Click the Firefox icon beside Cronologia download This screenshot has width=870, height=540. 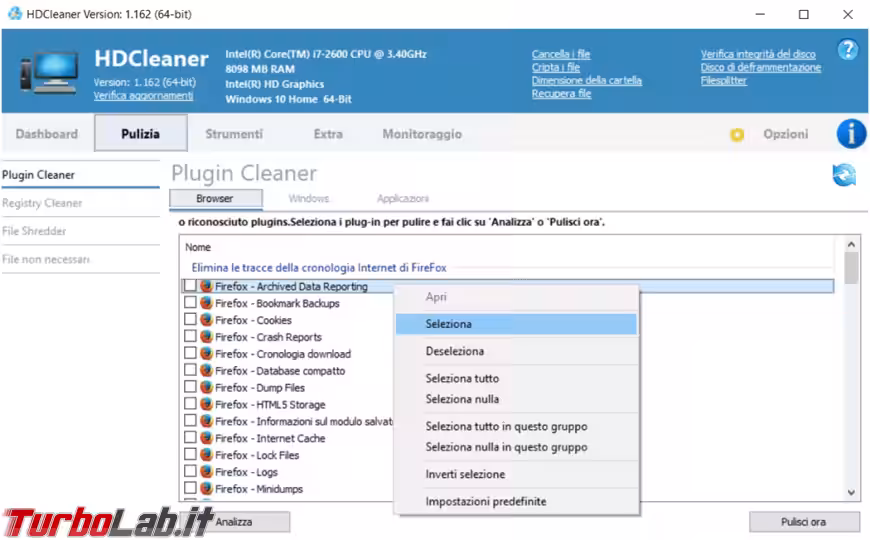206,353
